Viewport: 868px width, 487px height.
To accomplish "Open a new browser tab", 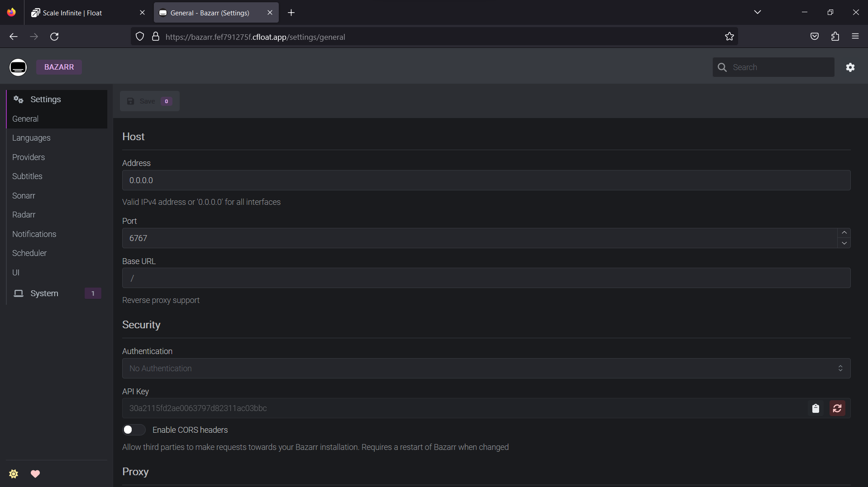I will (291, 13).
